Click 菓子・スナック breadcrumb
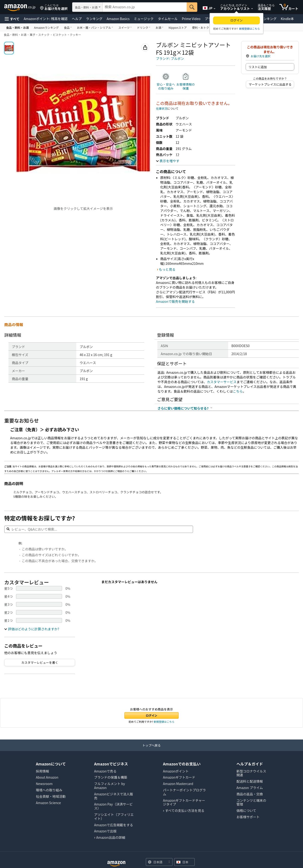The height and width of the screenshot is (868, 303). pos(39,35)
